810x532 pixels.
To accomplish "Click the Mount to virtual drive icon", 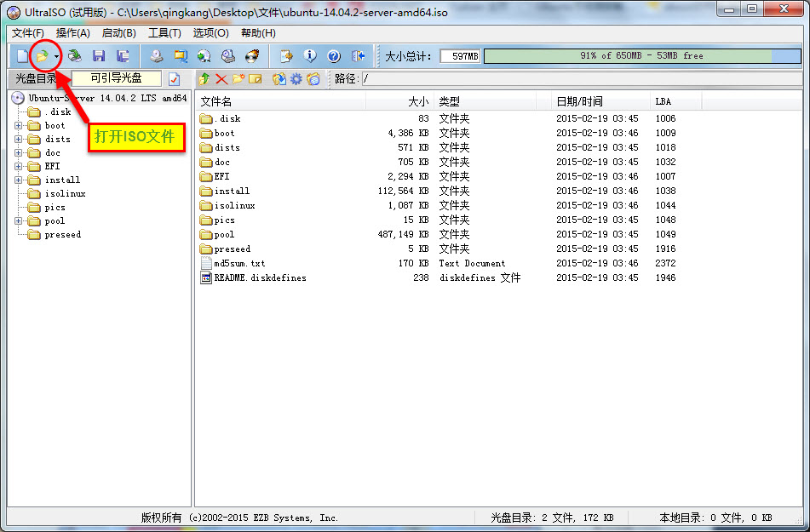I will (x=227, y=56).
